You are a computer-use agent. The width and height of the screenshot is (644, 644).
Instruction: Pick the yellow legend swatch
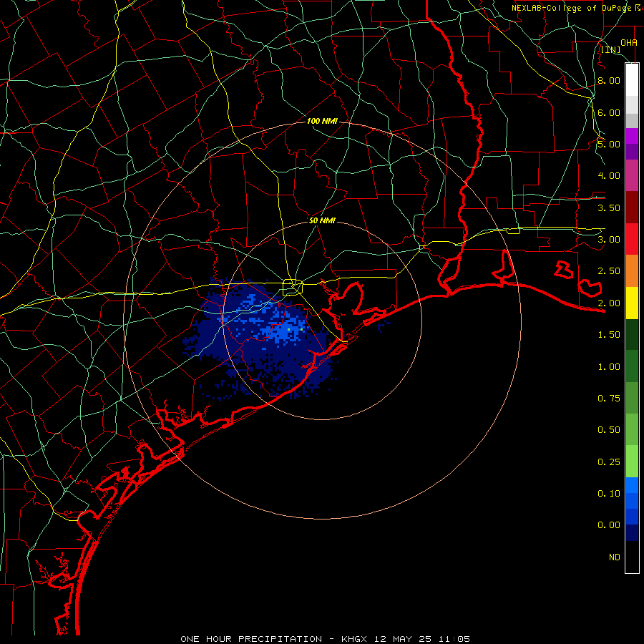coord(632,303)
